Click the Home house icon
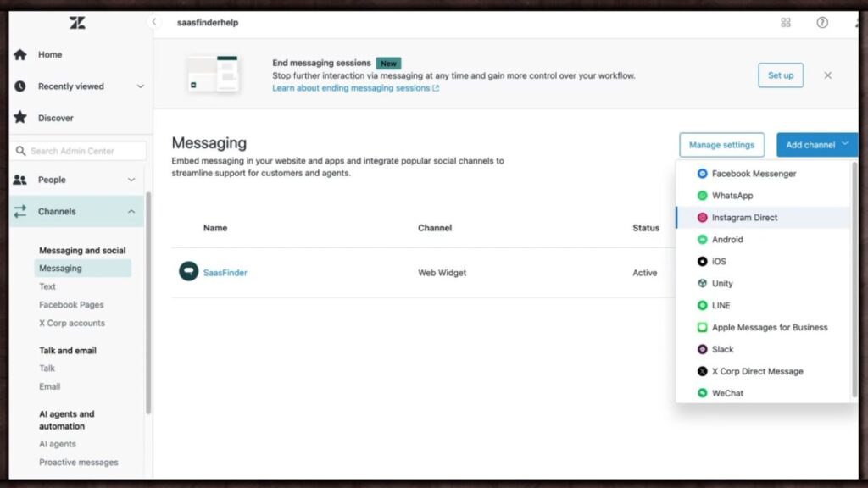Screen dimensions: 868x488 (x=20, y=54)
